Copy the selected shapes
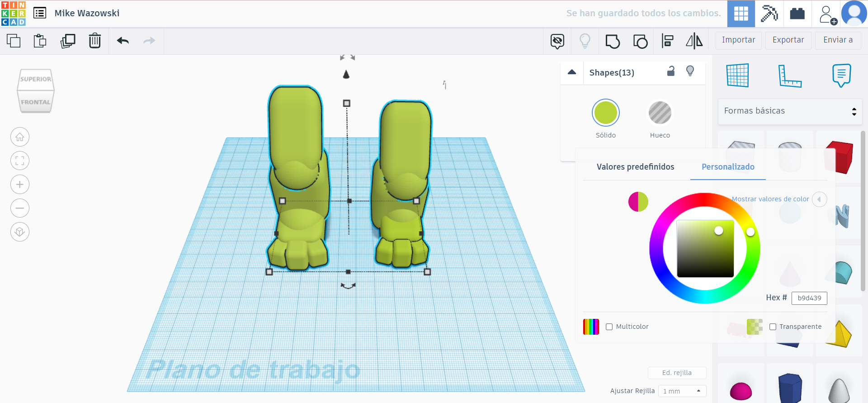This screenshot has height=403, width=868. [14, 41]
